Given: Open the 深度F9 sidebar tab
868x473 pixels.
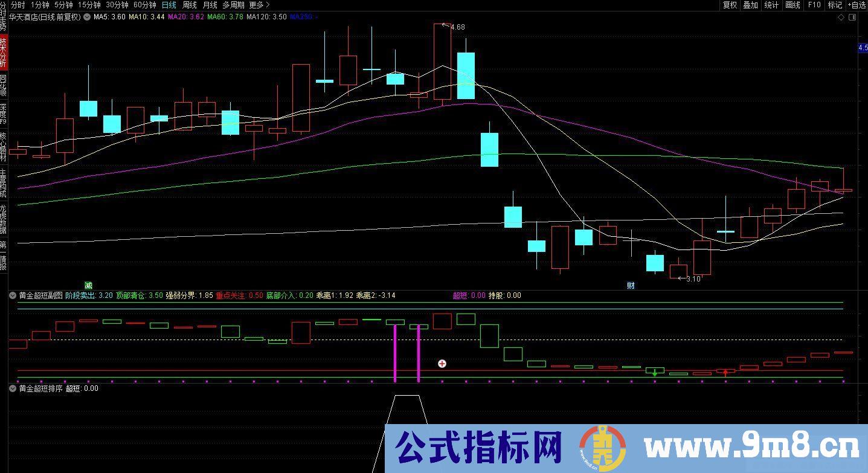Looking at the screenshot, I should pyautogui.click(x=4, y=114).
